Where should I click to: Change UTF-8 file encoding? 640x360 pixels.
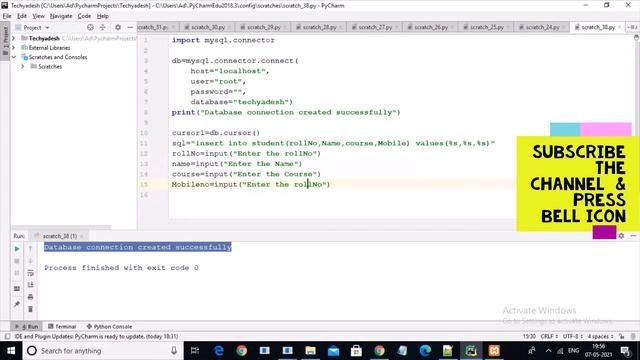tap(573, 336)
